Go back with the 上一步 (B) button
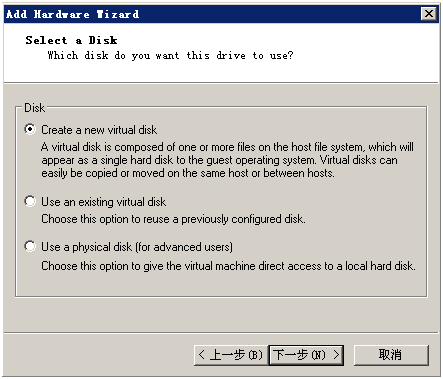 click(231, 355)
